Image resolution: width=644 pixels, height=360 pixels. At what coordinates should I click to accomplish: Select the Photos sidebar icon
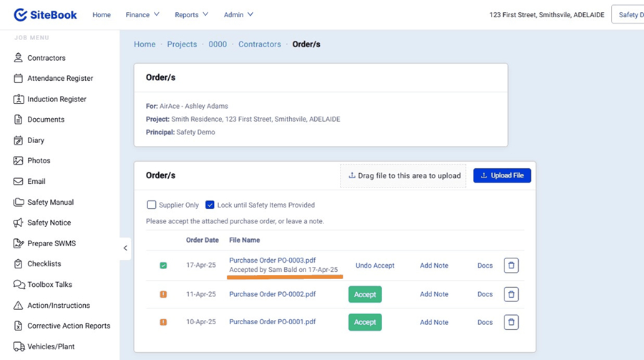pos(19,161)
